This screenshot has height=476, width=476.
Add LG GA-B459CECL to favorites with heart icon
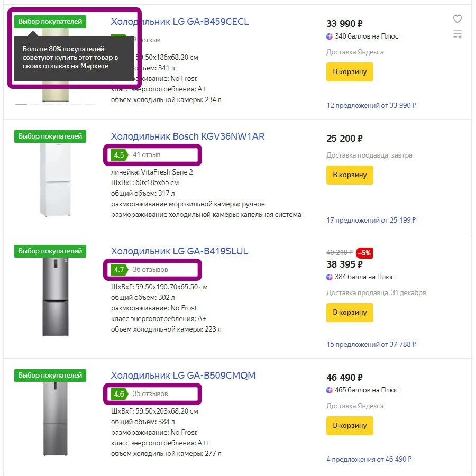click(457, 20)
